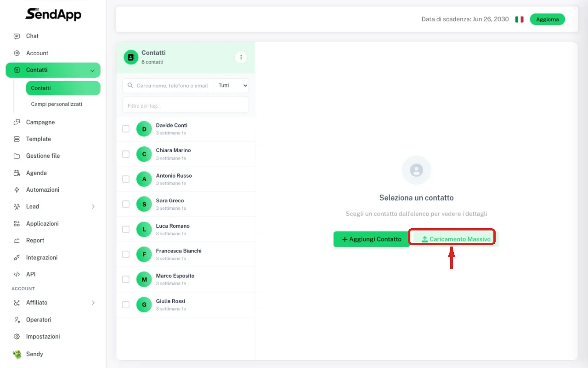
Task: Click the SendApp logo
Action: pos(53,14)
